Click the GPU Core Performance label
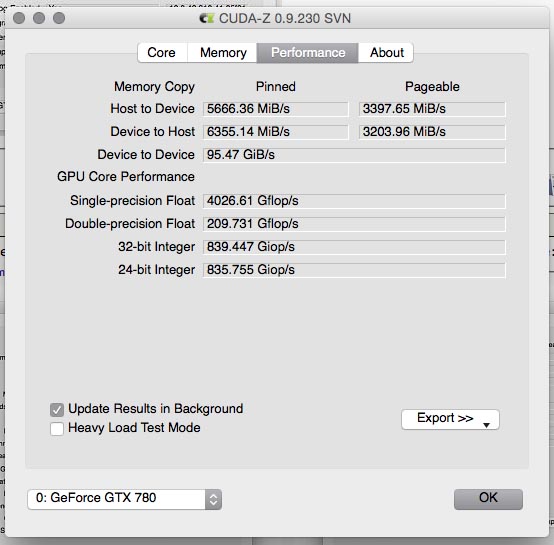 (126, 176)
